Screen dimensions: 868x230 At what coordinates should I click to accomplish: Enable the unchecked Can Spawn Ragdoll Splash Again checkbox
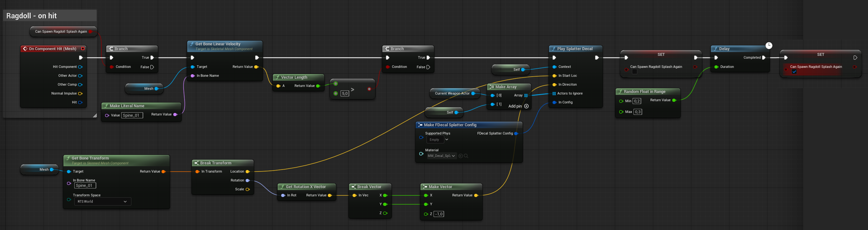634,72
